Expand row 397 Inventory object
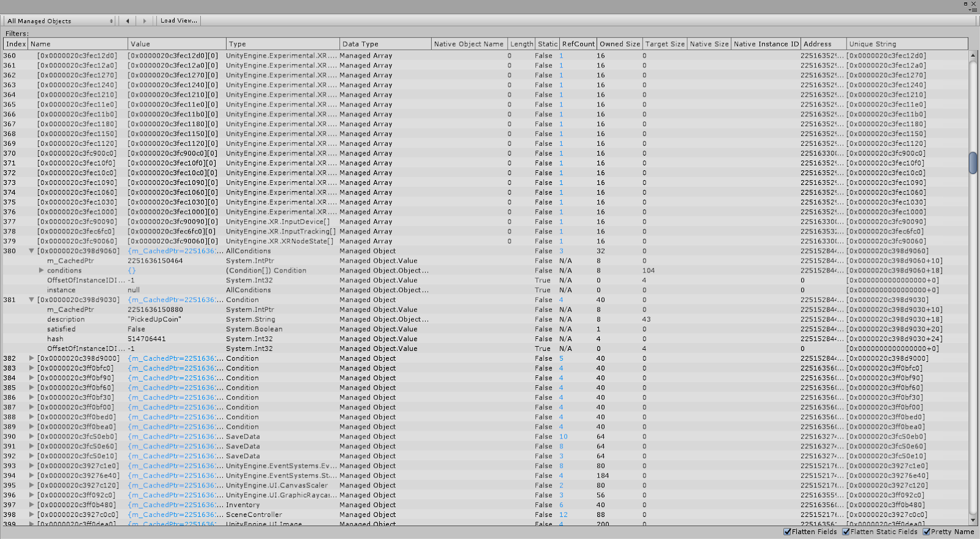 [x=31, y=505]
